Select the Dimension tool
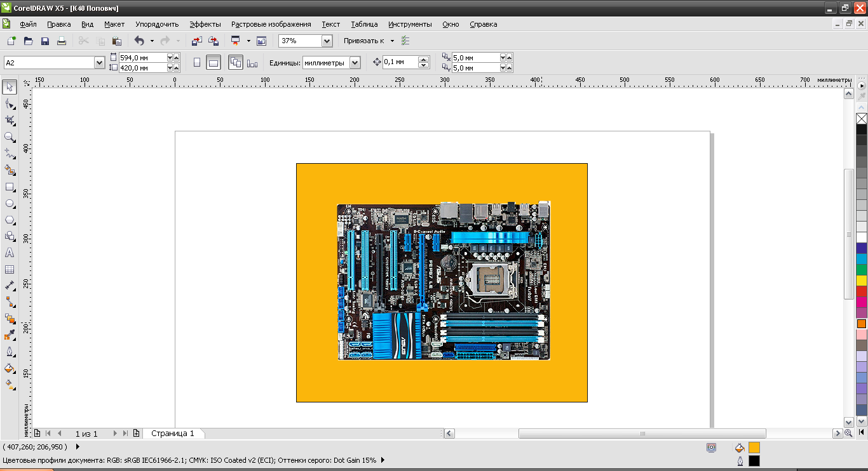The image size is (868, 471). point(10,286)
